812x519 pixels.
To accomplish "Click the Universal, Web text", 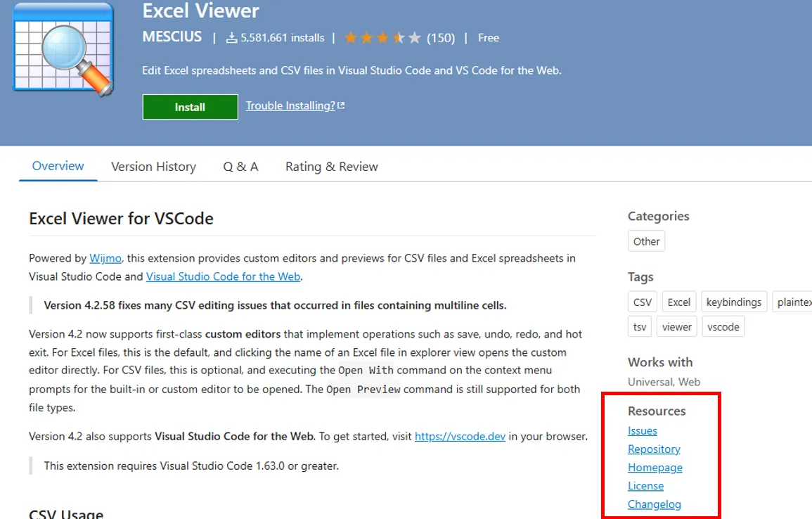I will pos(664,382).
